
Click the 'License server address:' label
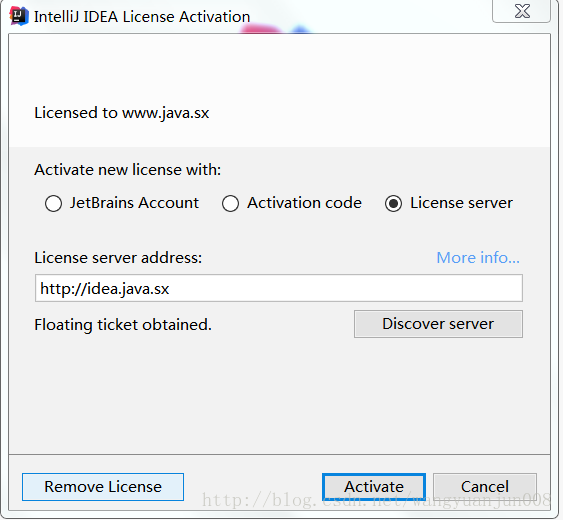(x=118, y=258)
